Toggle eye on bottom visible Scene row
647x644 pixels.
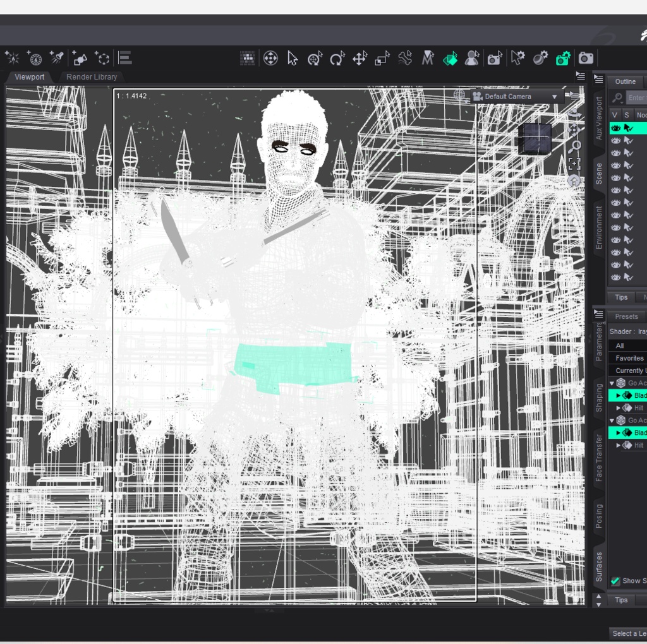coord(615,277)
